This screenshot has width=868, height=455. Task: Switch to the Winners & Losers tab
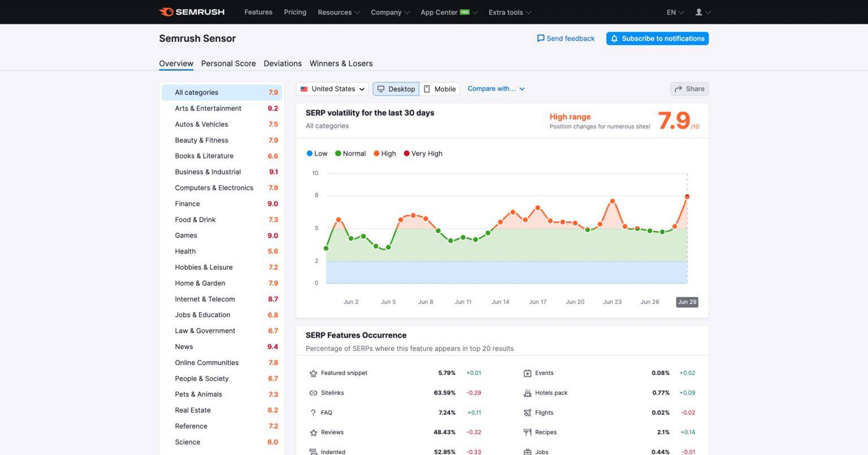pyautogui.click(x=341, y=63)
